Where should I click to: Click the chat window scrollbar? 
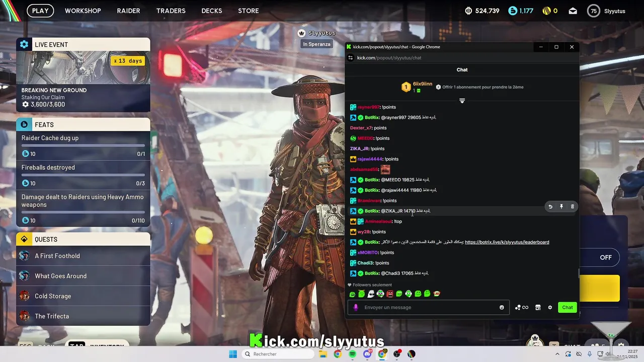click(x=578, y=275)
